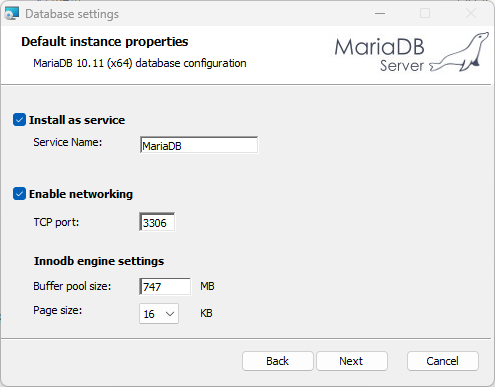The width and height of the screenshot is (495, 387).
Task: Focus the Service Name text field
Action: pyautogui.click(x=199, y=145)
